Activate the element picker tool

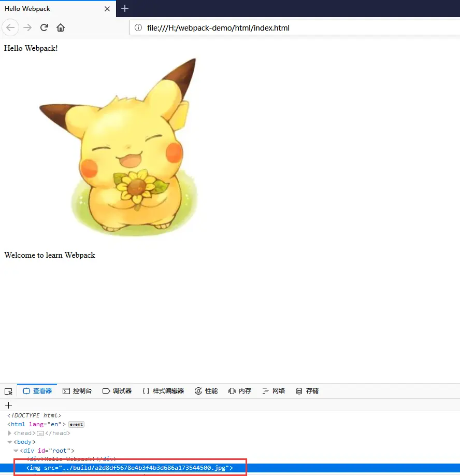pos(8,391)
